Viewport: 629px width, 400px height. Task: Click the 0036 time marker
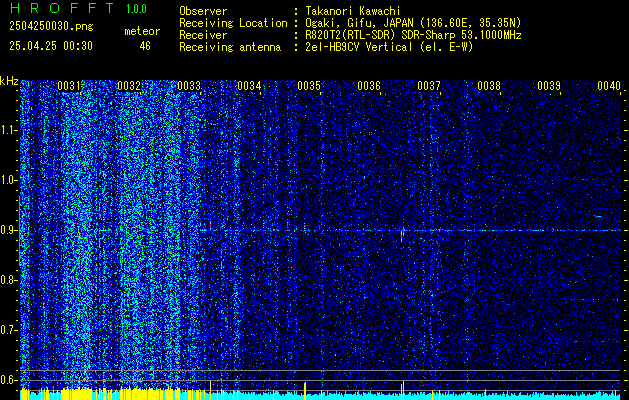pyautogui.click(x=369, y=86)
